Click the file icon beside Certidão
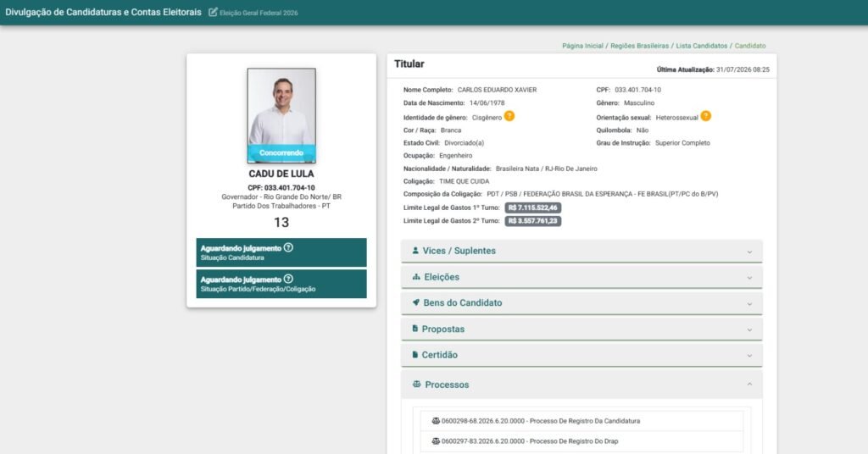This screenshot has width=868, height=454. (x=415, y=354)
